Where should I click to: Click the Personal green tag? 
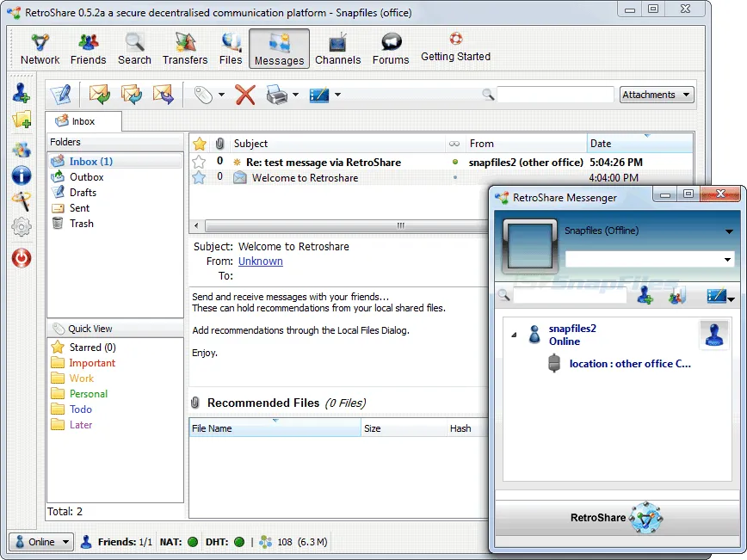tap(89, 394)
